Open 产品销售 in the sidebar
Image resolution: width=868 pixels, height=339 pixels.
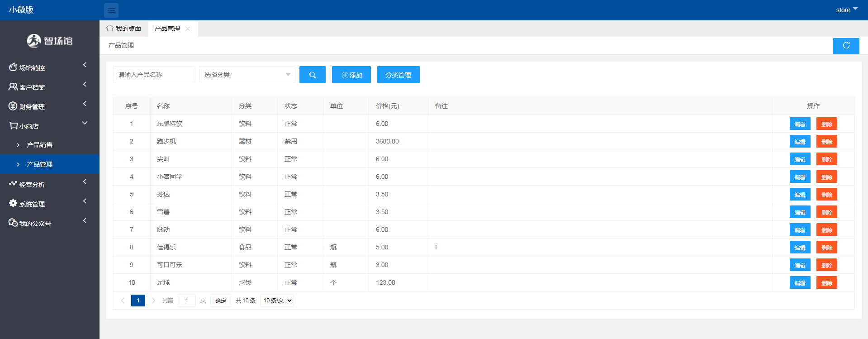tap(40, 145)
